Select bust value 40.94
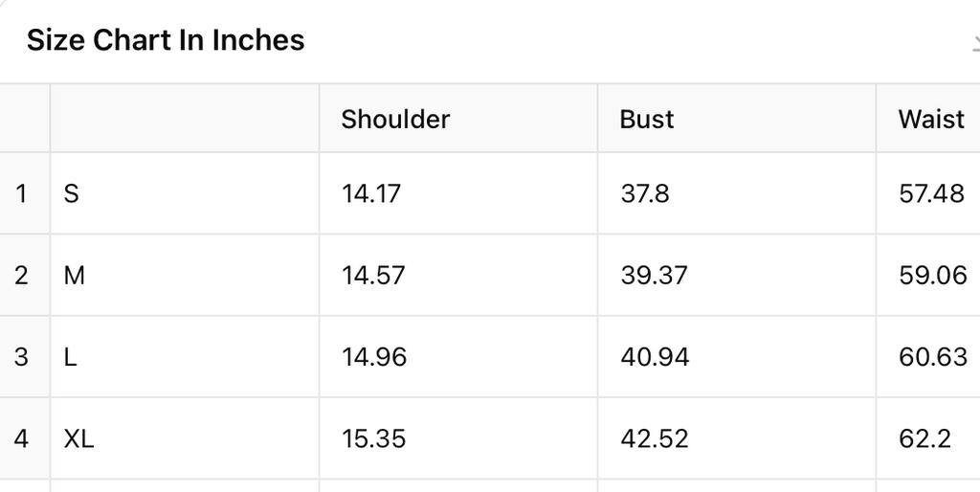Screen dimensions: 980x492 (655, 357)
